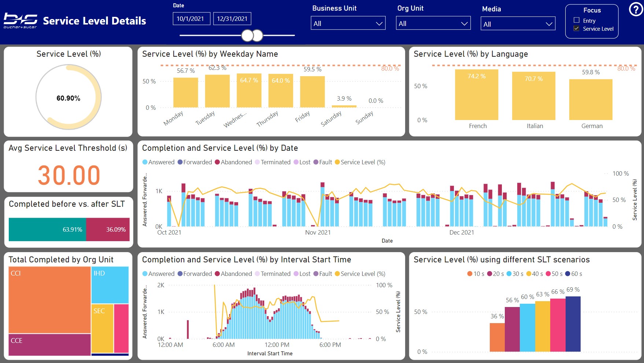Screen dimensions: 644x363
Task: Toggle Abandoned legend in by-Date chart
Action: pyautogui.click(x=233, y=162)
